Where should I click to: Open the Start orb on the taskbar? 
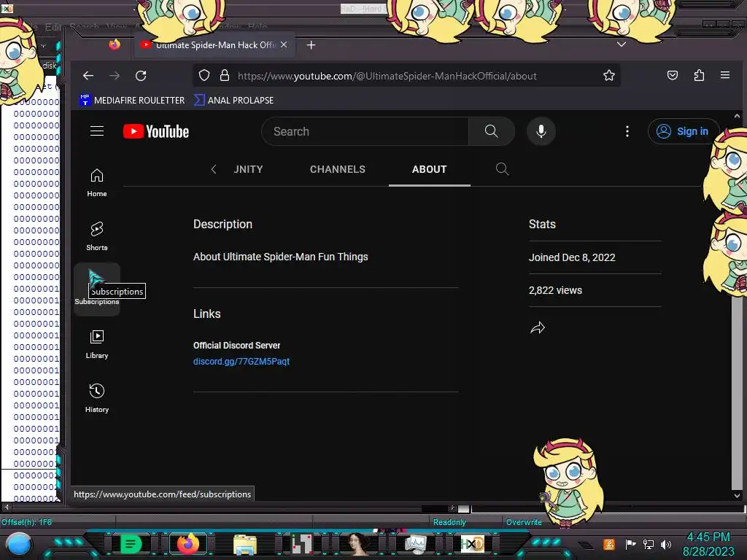point(18,545)
